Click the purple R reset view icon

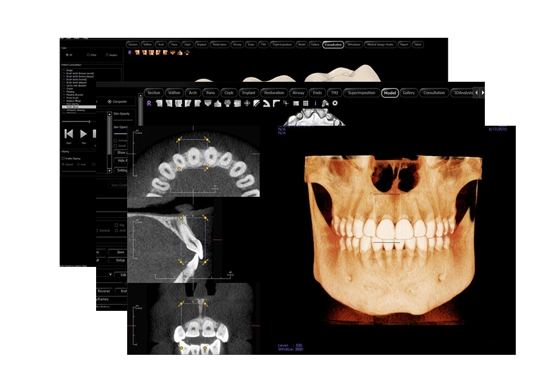pyautogui.click(x=149, y=103)
